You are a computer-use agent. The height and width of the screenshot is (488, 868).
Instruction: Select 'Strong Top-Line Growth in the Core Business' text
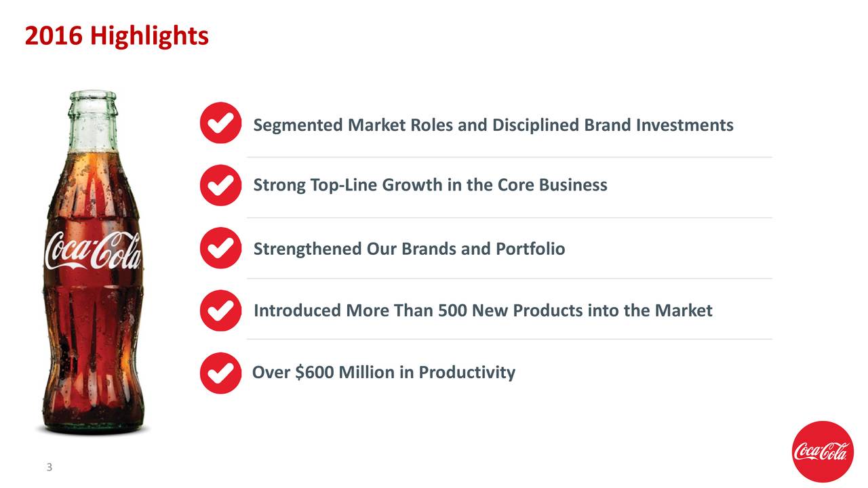point(430,185)
